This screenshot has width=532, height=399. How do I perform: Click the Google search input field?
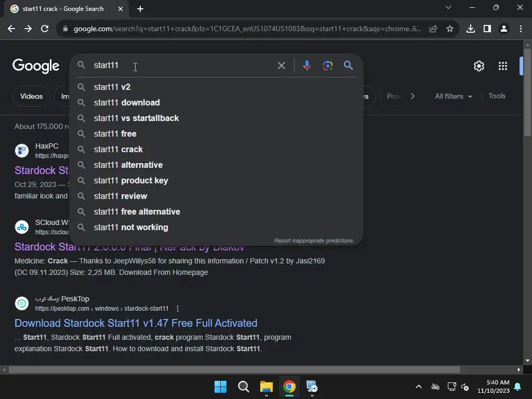(183, 65)
